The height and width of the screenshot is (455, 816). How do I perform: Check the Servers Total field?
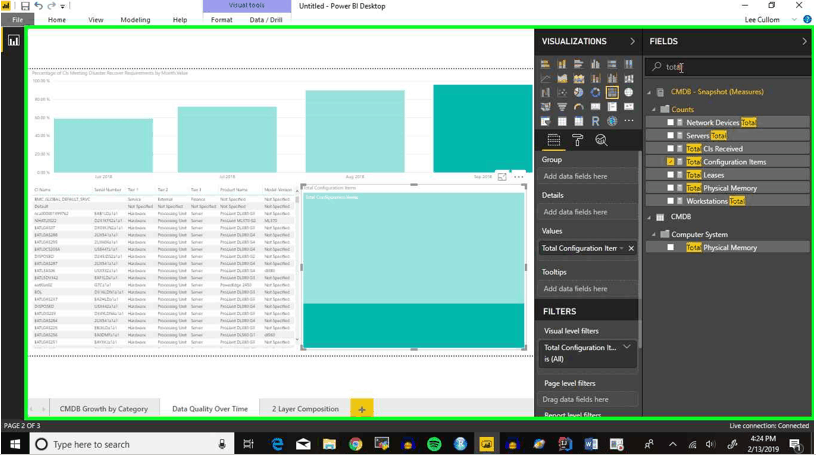point(670,135)
